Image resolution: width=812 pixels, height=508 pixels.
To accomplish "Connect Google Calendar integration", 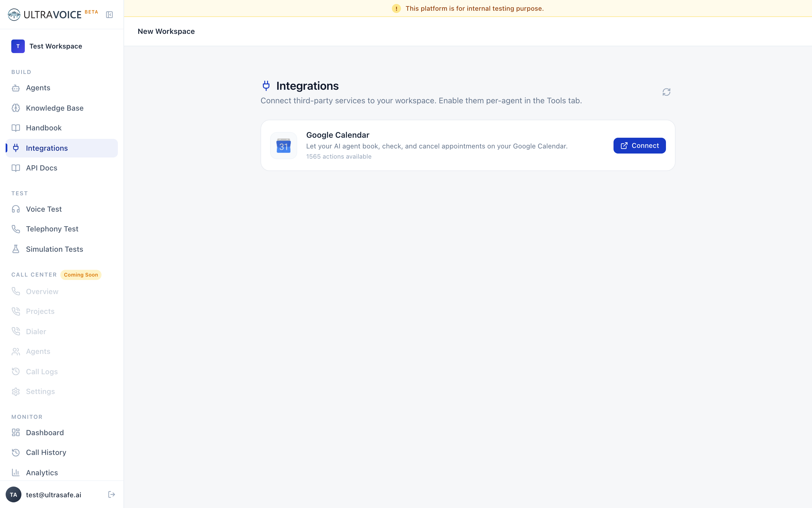I will [639, 145].
